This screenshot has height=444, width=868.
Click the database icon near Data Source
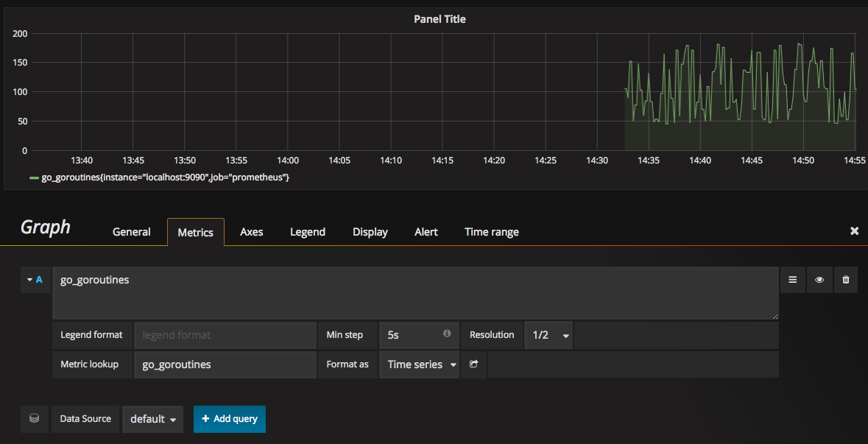34,418
